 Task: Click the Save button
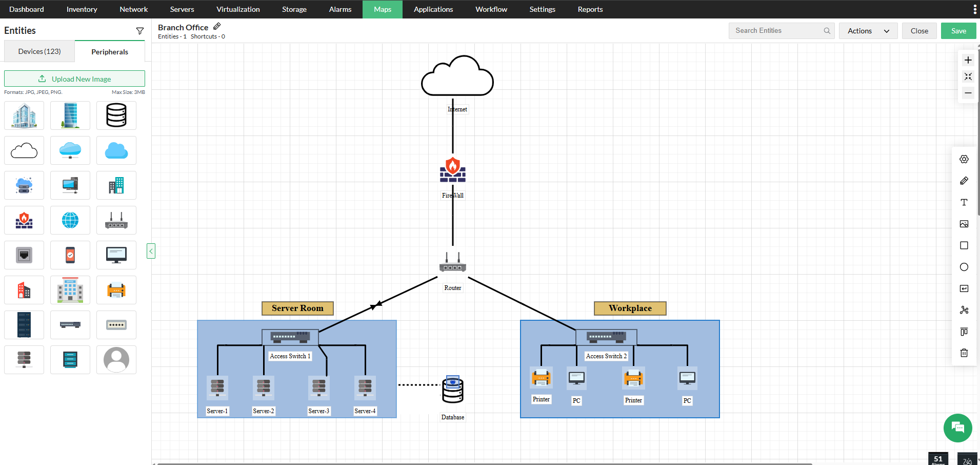coord(958,31)
